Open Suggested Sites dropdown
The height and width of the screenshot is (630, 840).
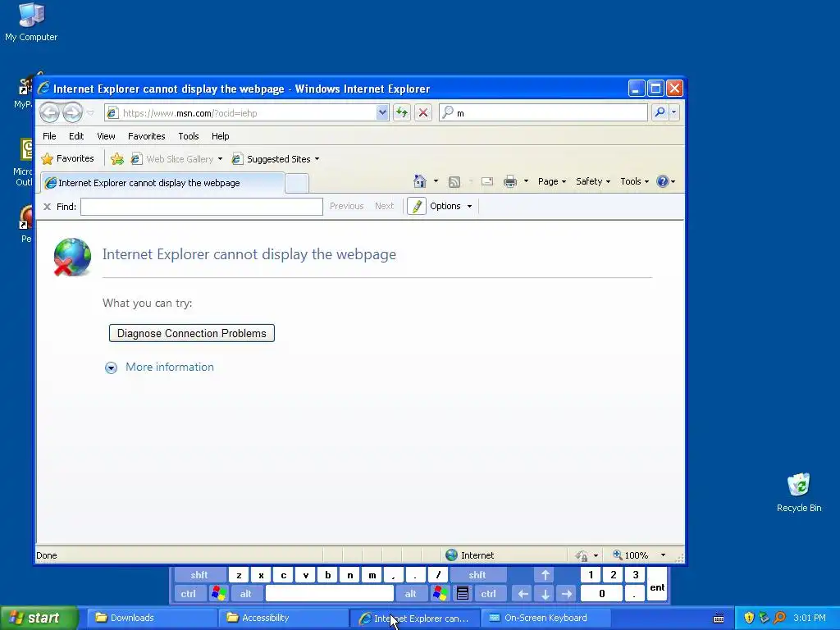[x=276, y=159]
